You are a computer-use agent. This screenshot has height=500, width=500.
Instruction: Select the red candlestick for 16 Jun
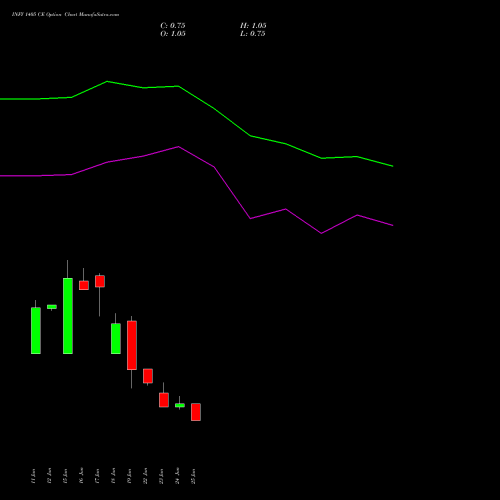(x=84, y=285)
